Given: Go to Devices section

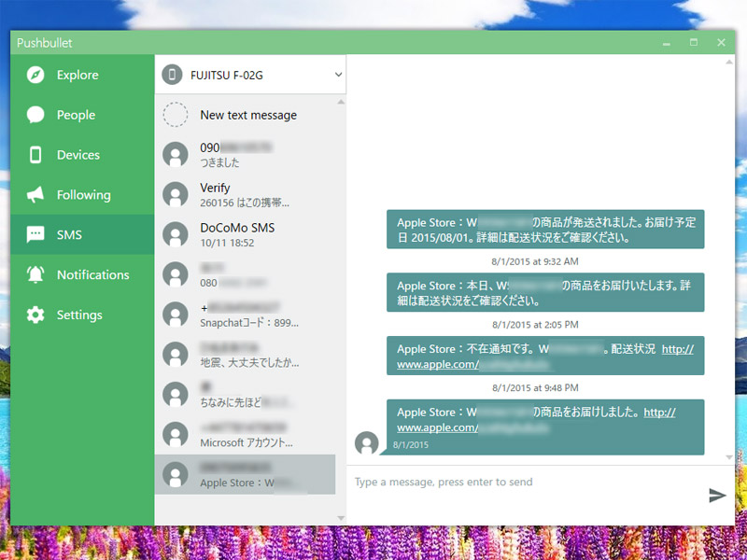Looking at the screenshot, I should (x=82, y=155).
